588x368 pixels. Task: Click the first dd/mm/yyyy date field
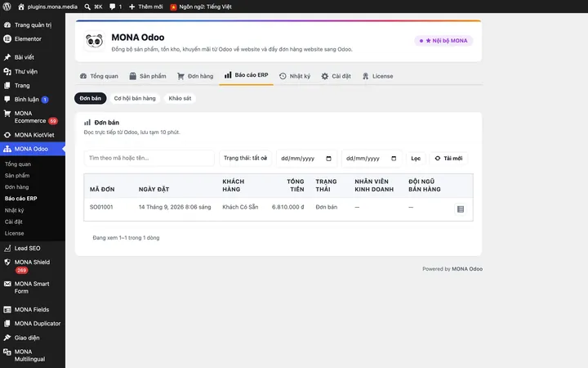click(306, 159)
